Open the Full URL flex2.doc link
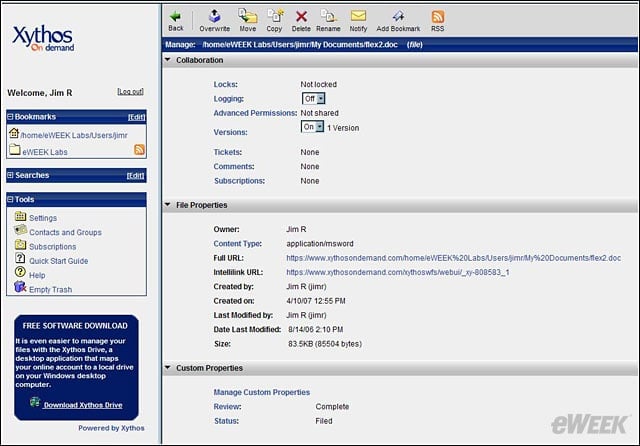This screenshot has height=446, width=640. click(x=453, y=258)
